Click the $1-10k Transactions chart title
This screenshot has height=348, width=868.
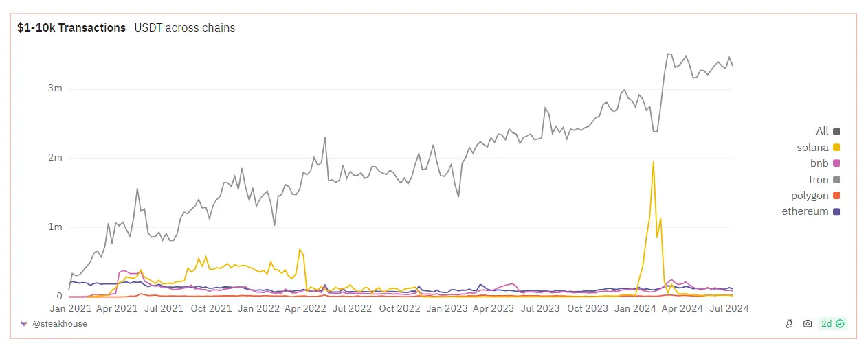pos(71,27)
